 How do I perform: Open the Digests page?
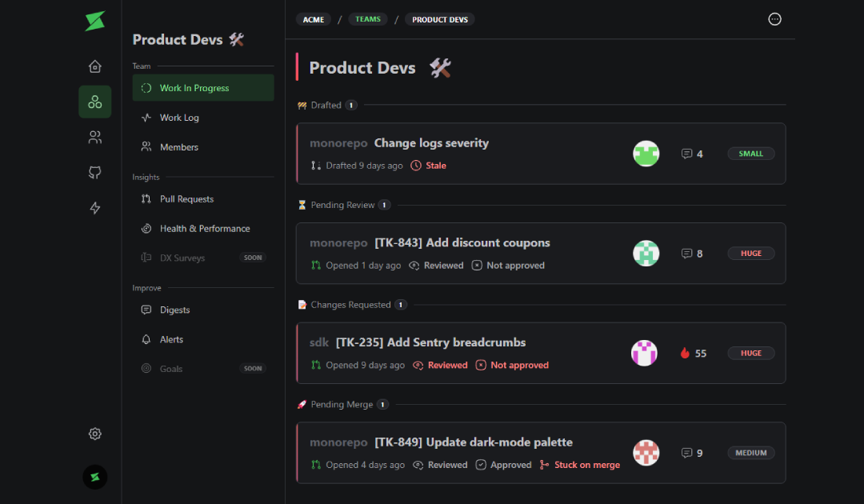coord(174,310)
